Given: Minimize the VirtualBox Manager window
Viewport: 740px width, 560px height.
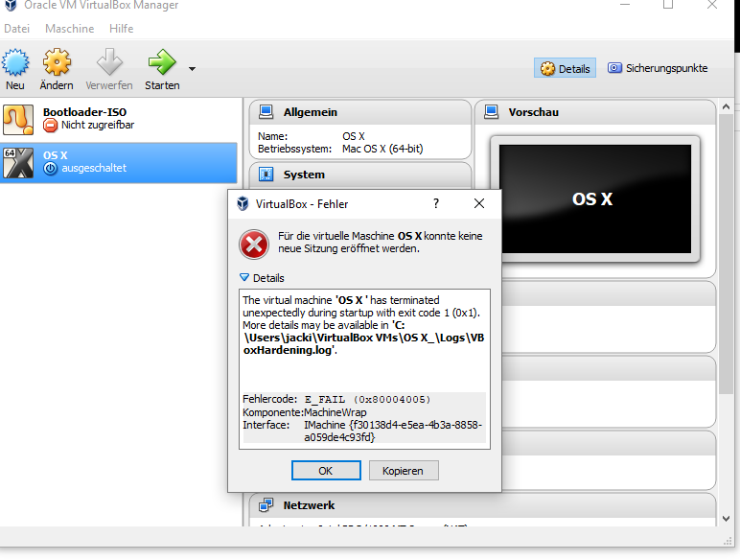Looking at the screenshot, I should [625, 5].
